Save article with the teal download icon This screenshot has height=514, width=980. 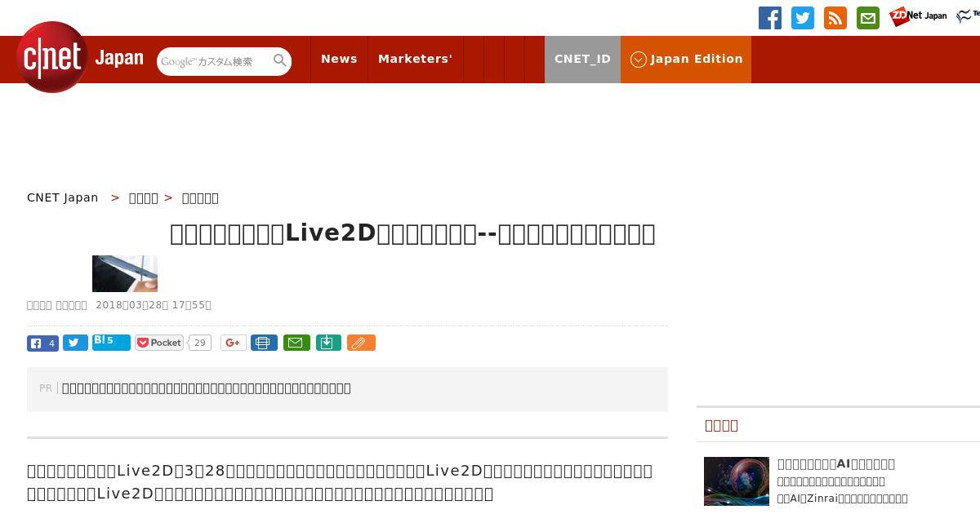tap(327, 343)
